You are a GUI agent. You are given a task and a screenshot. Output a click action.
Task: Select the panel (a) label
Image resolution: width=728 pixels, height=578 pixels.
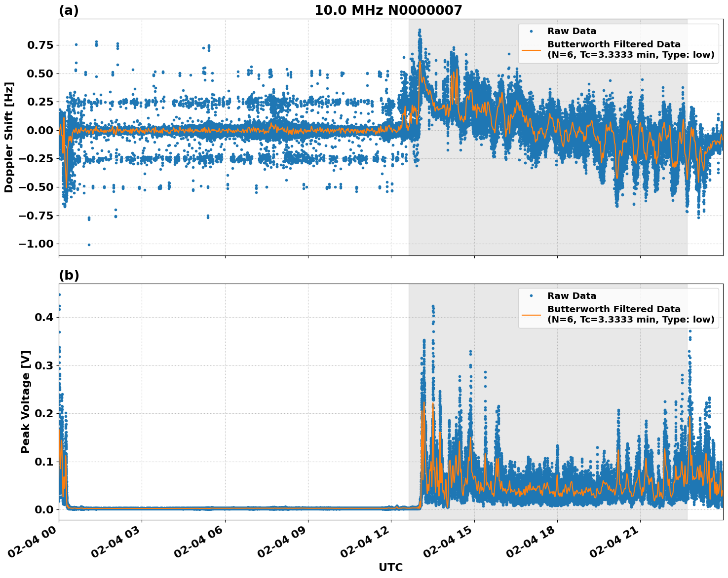coord(69,9)
